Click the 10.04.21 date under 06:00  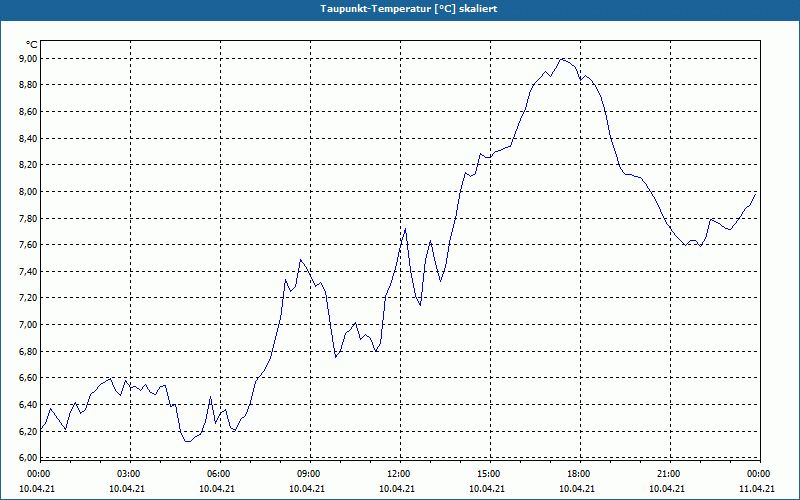tap(217, 488)
